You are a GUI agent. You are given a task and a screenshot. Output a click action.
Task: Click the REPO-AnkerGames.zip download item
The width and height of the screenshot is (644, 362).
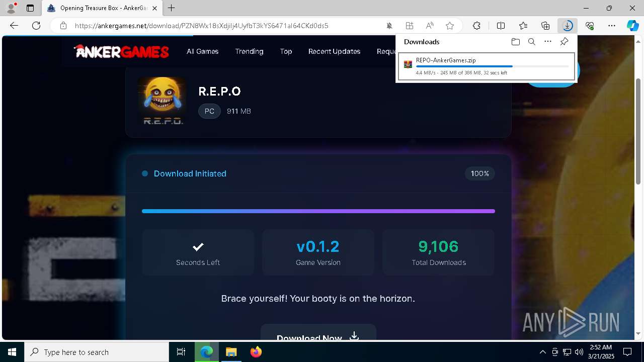click(486, 66)
